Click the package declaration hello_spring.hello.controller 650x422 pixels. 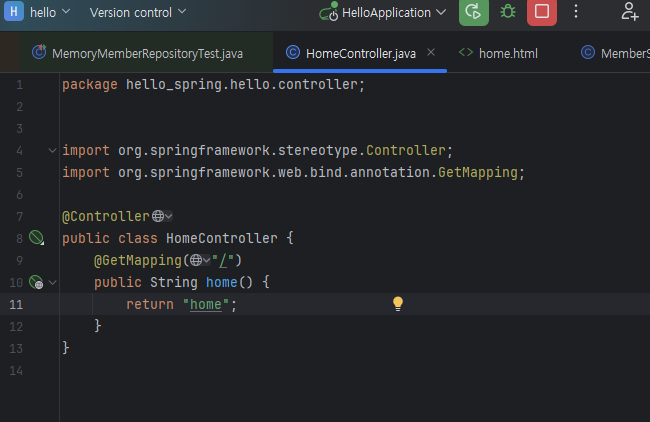click(x=241, y=85)
